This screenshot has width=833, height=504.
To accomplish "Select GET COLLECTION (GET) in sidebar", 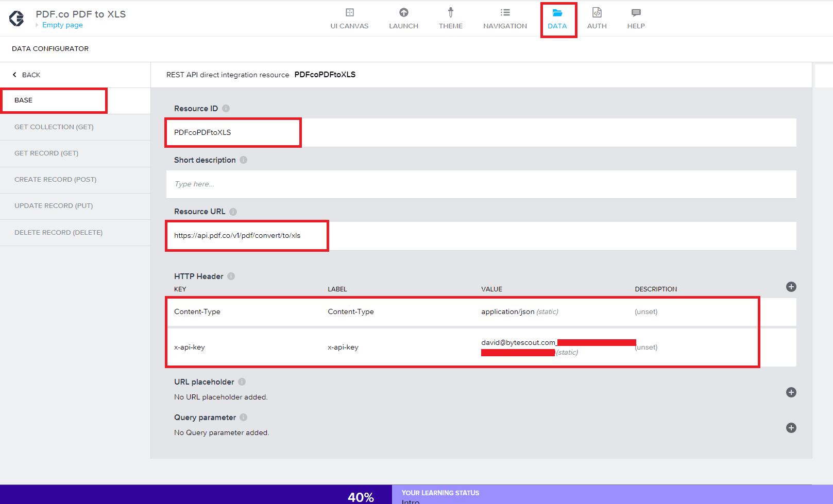I will [x=54, y=127].
